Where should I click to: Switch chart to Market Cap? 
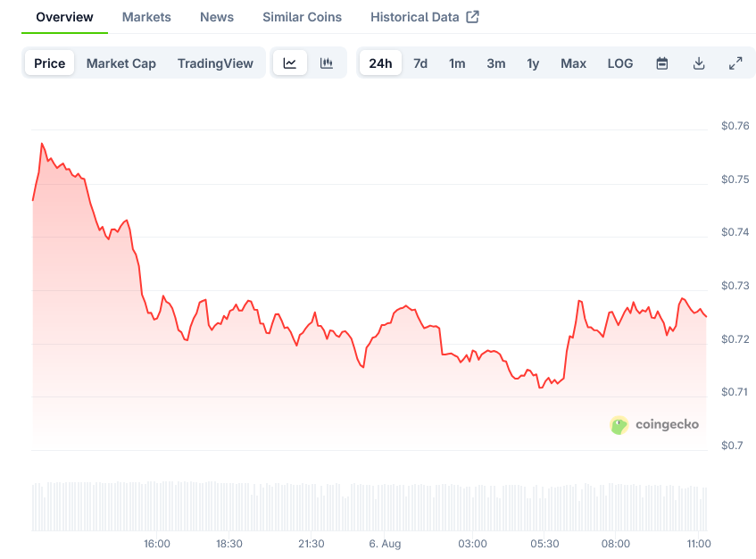(x=121, y=63)
